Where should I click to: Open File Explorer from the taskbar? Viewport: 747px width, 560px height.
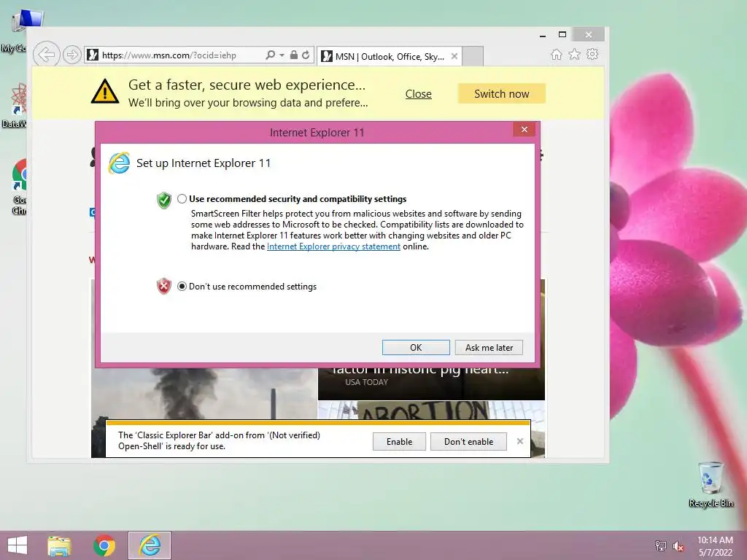pos(59,545)
